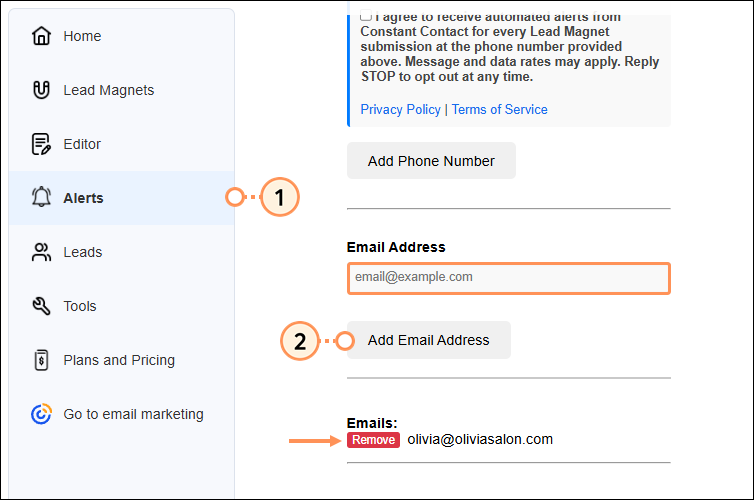Tick the automated alerts consent checkbox

click(366, 16)
